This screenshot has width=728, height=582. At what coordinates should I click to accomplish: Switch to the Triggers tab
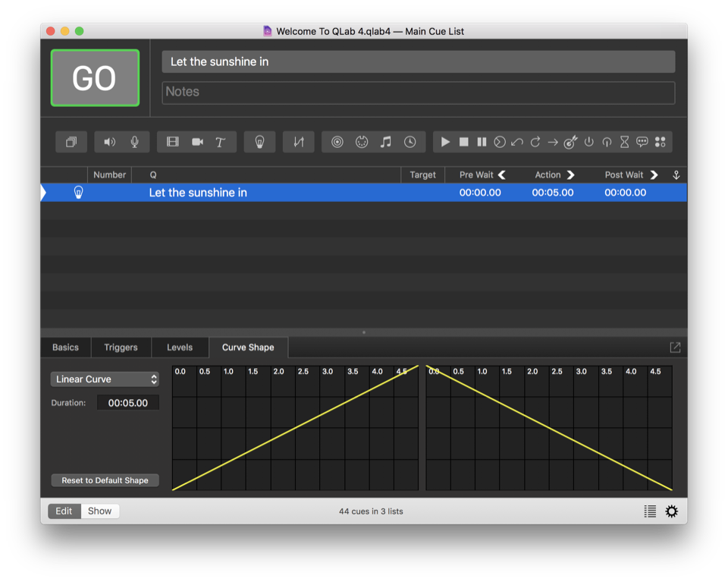[x=121, y=348]
